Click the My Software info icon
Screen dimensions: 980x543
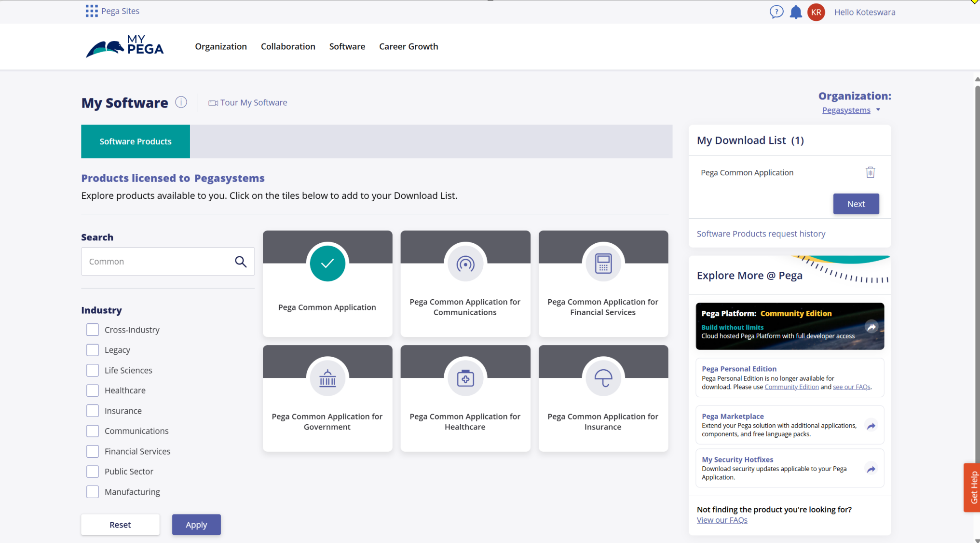click(181, 102)
